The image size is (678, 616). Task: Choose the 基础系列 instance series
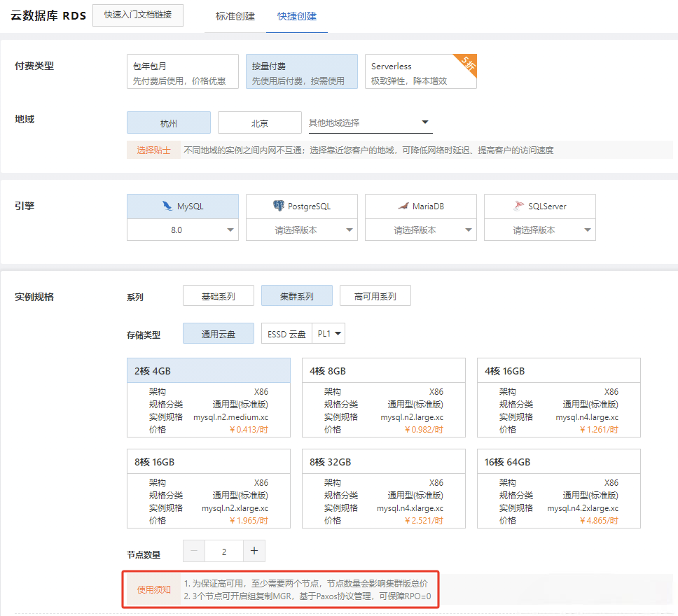[219, 295]
